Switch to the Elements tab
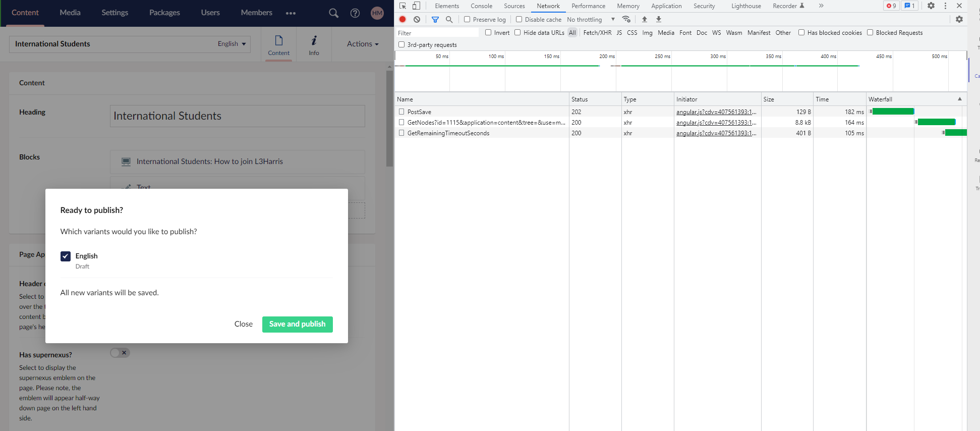This screenshot has height=431, width=980. coord(447,6)
